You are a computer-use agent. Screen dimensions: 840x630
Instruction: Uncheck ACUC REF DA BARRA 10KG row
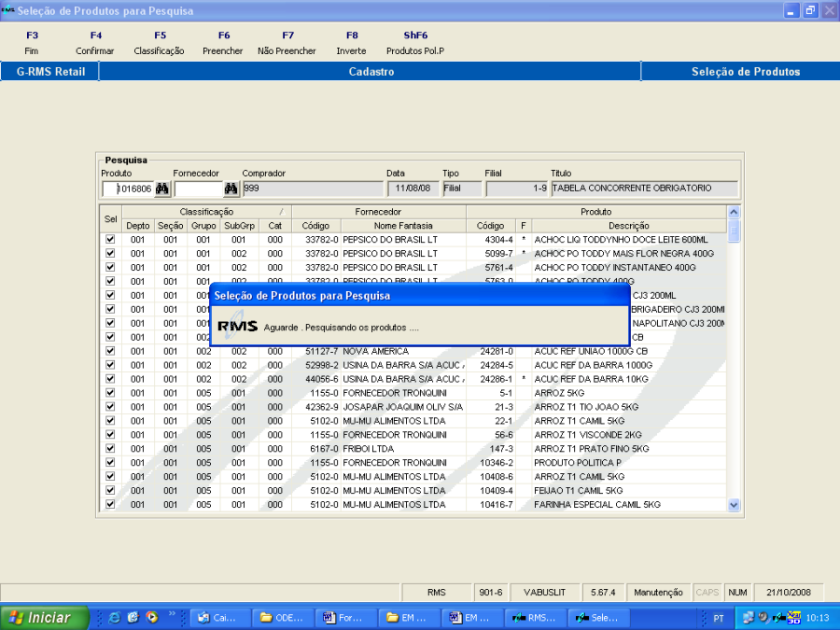(110, 379)
